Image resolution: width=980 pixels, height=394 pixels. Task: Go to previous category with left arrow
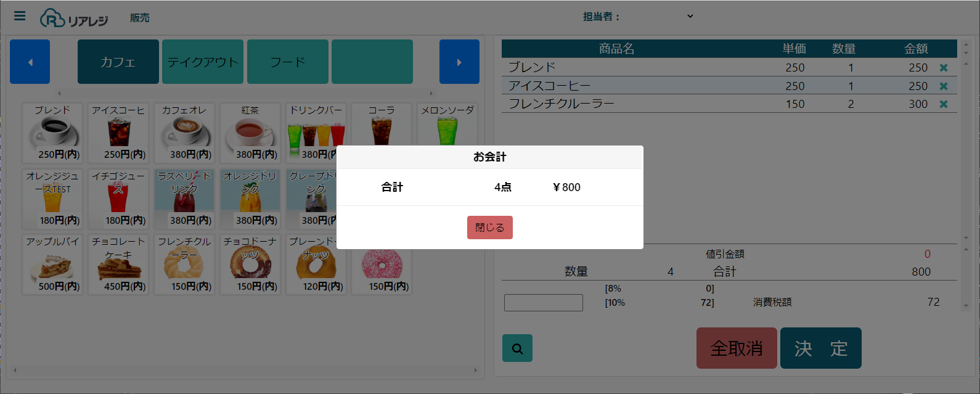(x=30, y=62)
